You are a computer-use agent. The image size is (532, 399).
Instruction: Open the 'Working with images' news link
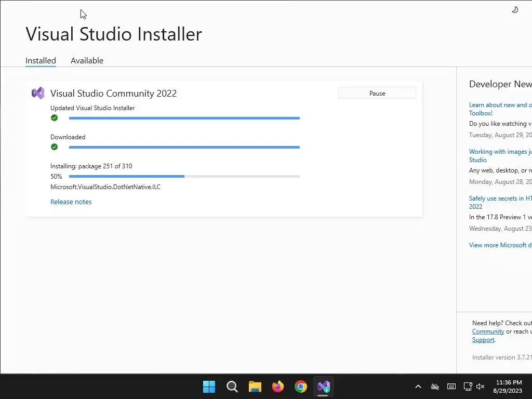(500, 156)
